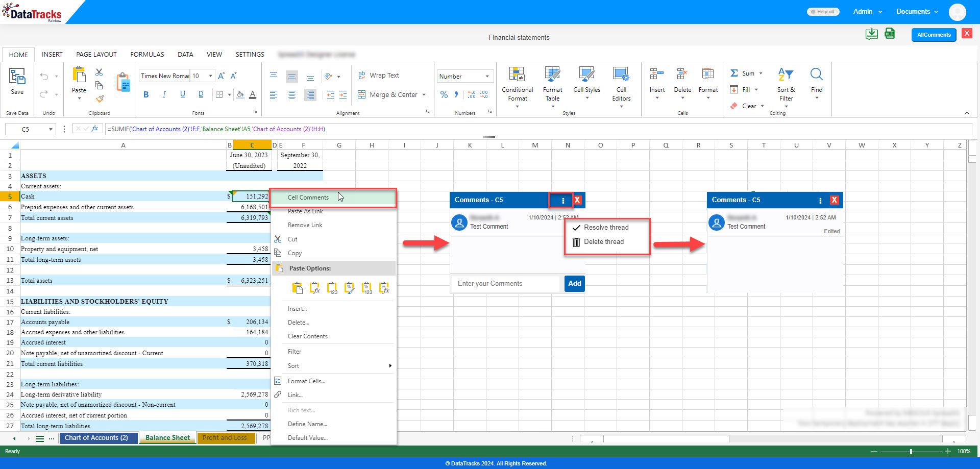Open Cell Styles gallery

click(586, 83)
